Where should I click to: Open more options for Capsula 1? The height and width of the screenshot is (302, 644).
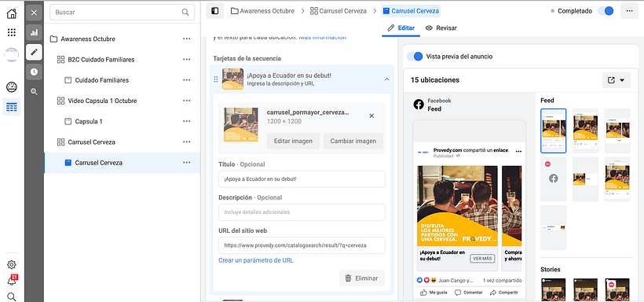(x=187, y=121)
